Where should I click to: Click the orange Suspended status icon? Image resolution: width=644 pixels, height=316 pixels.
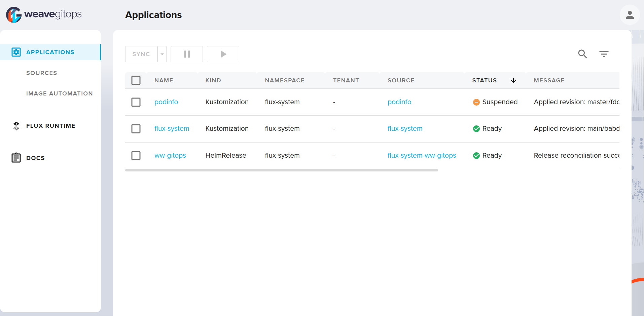tap(476, 102)
